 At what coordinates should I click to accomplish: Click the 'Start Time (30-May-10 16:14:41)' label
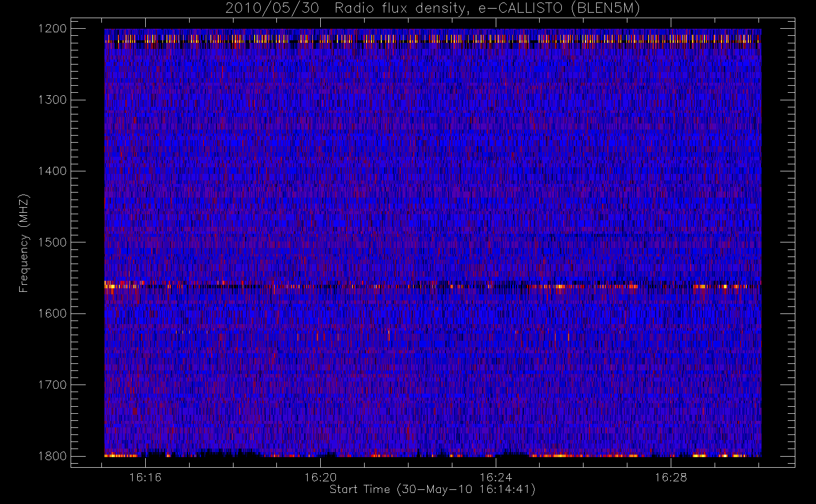point(433,489)
